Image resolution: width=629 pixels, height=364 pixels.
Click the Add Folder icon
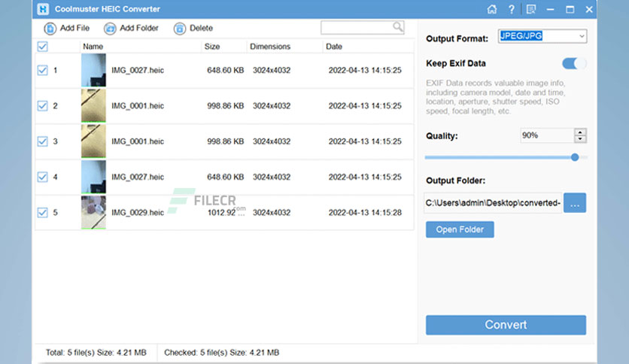tap(110, 29)
